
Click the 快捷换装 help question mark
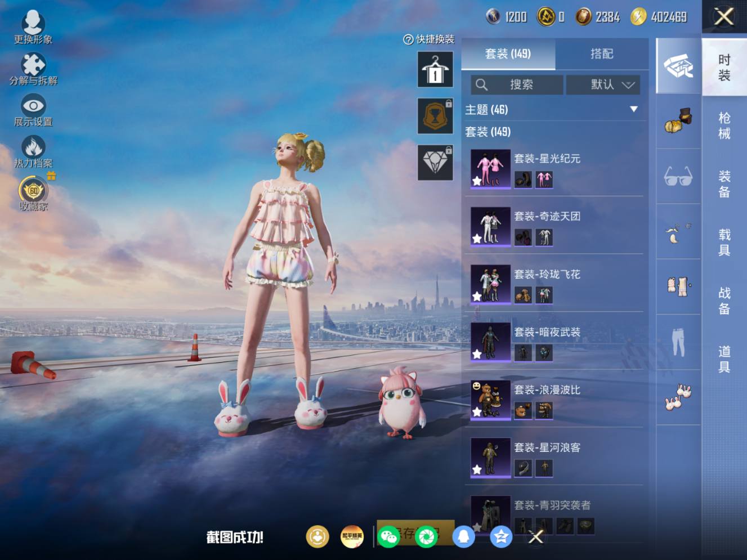pyautogui.click(x=408, y=39)
